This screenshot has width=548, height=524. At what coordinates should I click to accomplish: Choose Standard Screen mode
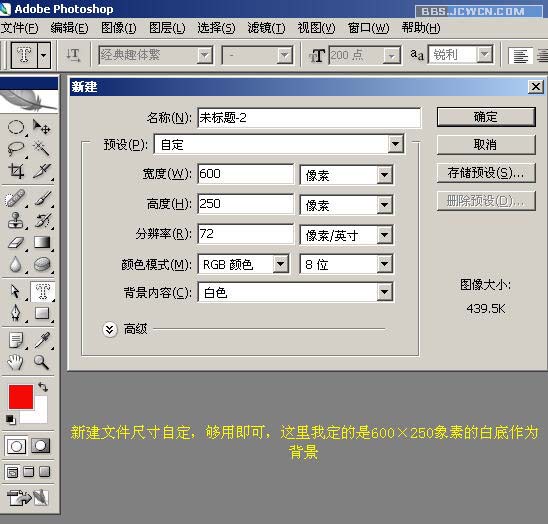click(12, 472)
